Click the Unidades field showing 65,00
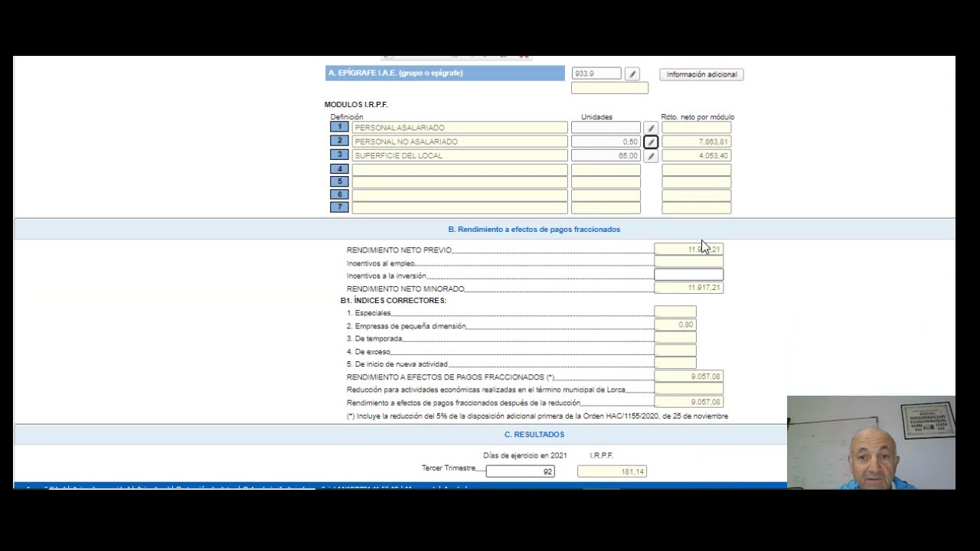 pyautogui.click(x=606, y=155)
